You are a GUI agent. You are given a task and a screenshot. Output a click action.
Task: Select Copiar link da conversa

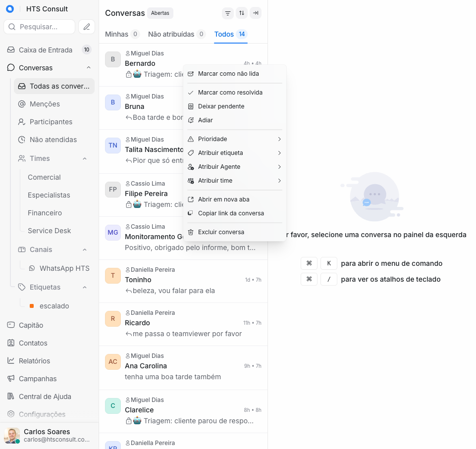pyautogui.click(x=235, y=213)
